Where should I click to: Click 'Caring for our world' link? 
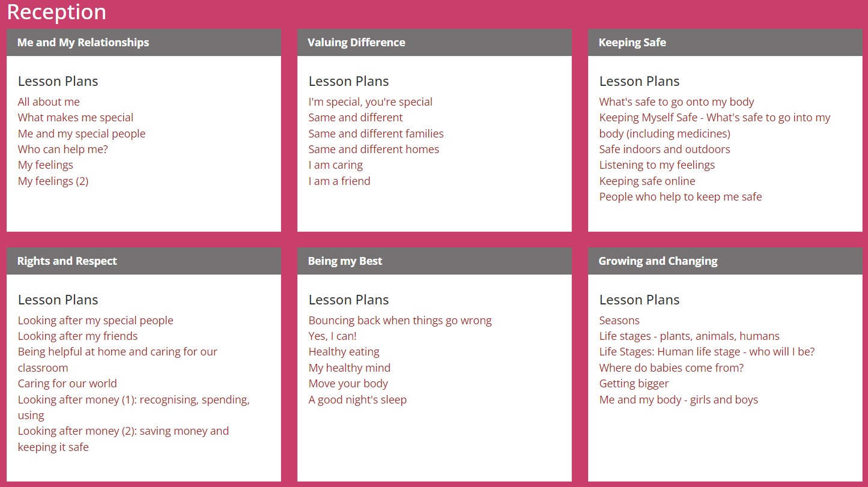point(67,383)
